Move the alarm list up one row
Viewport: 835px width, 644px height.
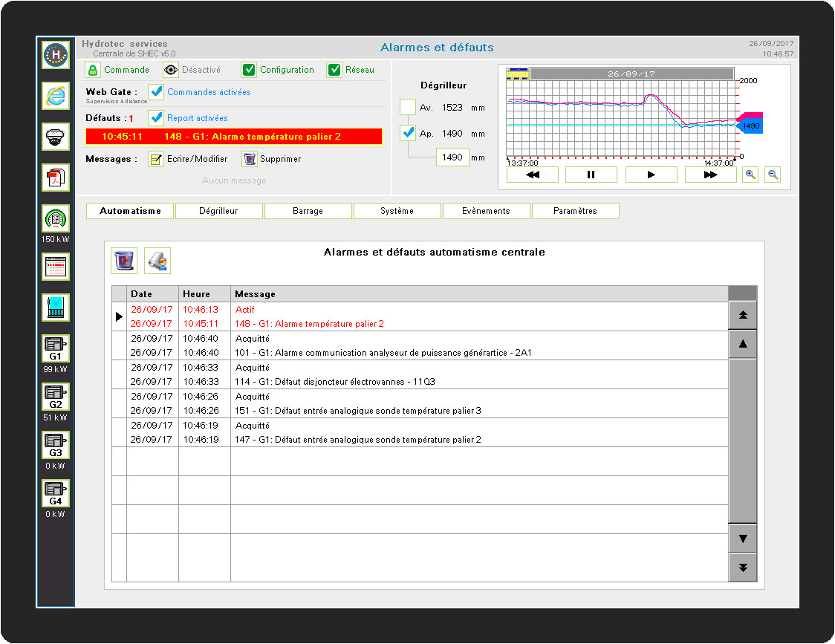point(743,344)
